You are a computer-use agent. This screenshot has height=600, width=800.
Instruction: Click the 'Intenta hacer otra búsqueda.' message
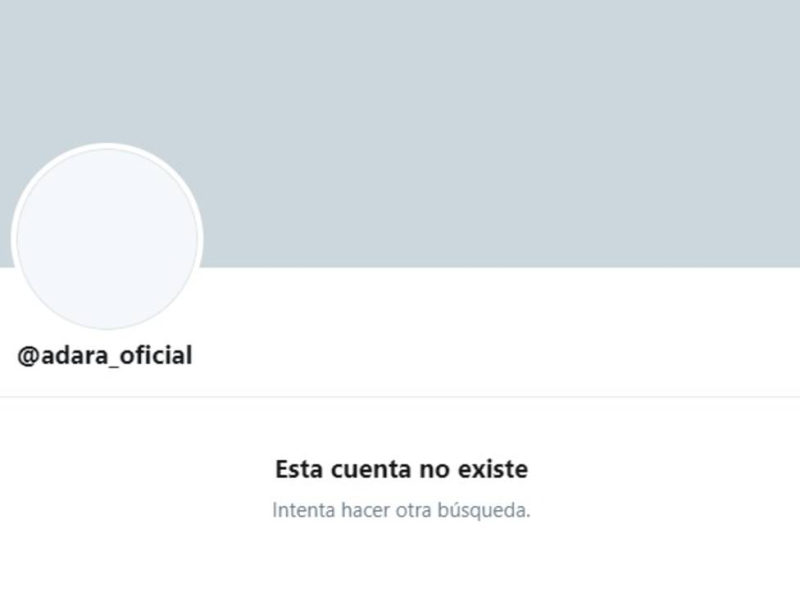[402, 510]
